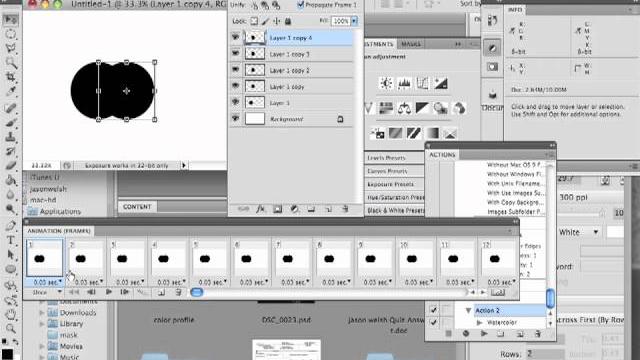Screen dimensions: 640x360
Task: Select Layer 1 copy 3 layer
Action: 291,53
